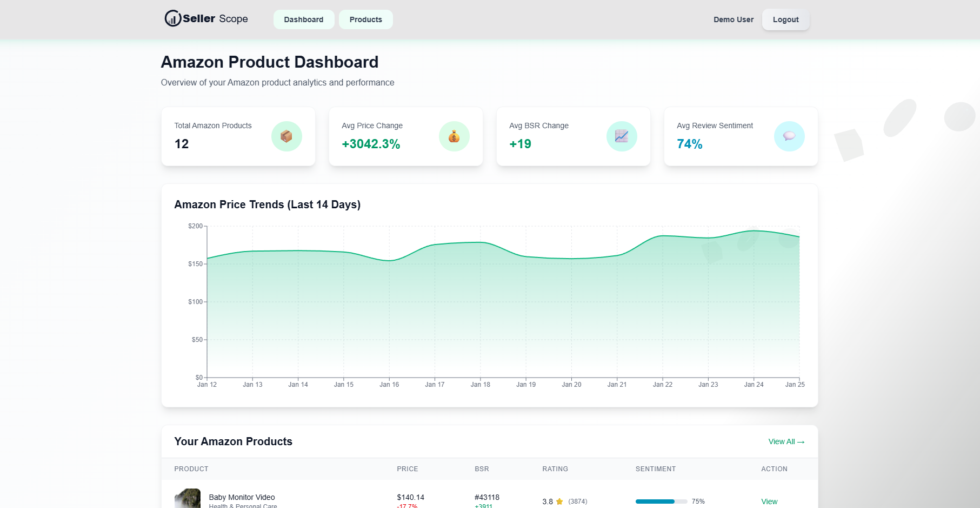Click the +3042.3% price change value

pos(371,144)
